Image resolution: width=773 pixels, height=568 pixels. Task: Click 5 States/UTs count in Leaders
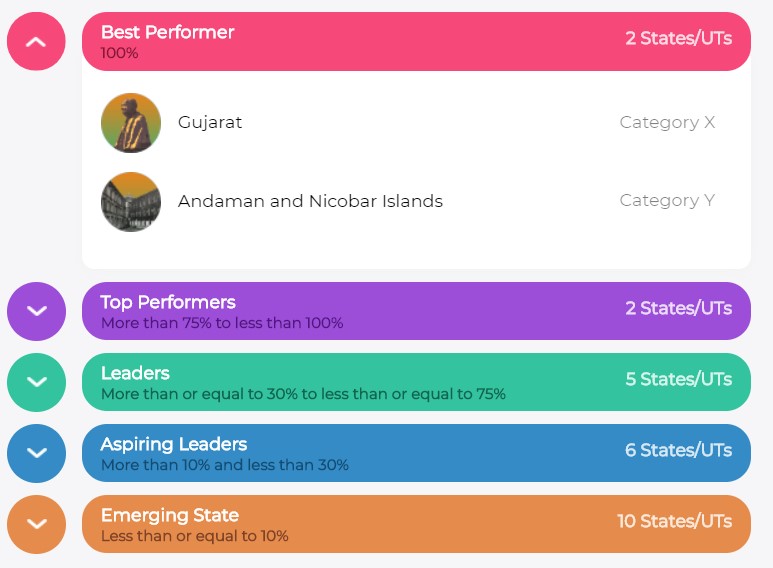point(678,379)
